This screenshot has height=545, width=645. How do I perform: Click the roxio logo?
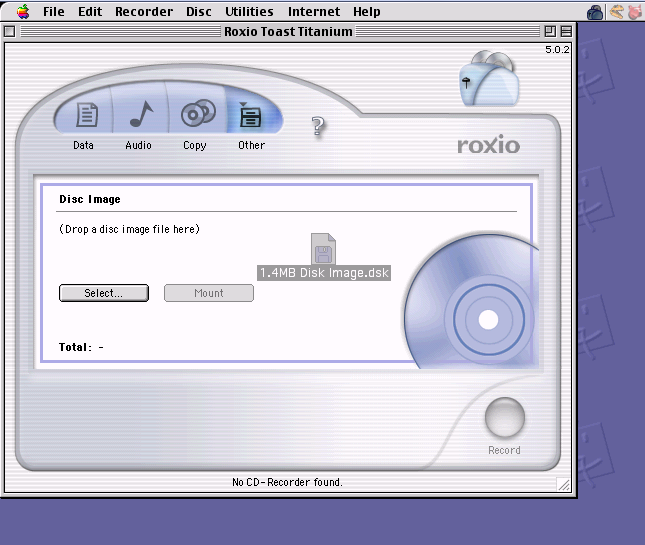coord(488,145)
